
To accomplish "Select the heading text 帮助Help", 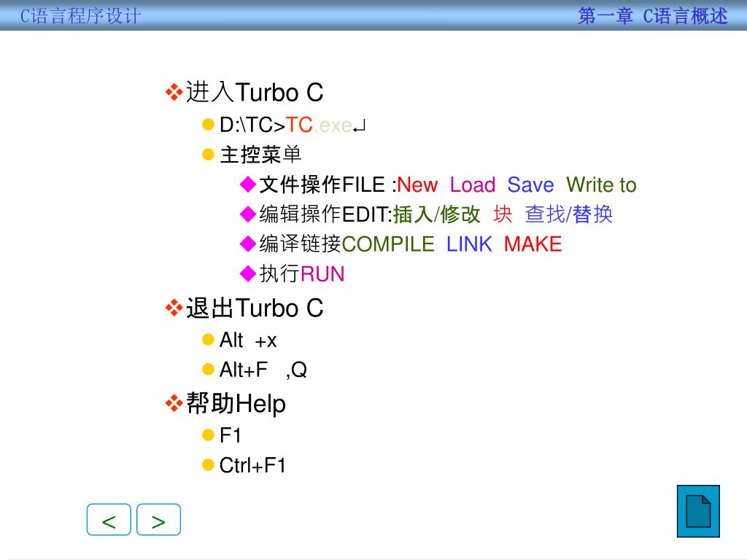I will [x=236, y=403].
